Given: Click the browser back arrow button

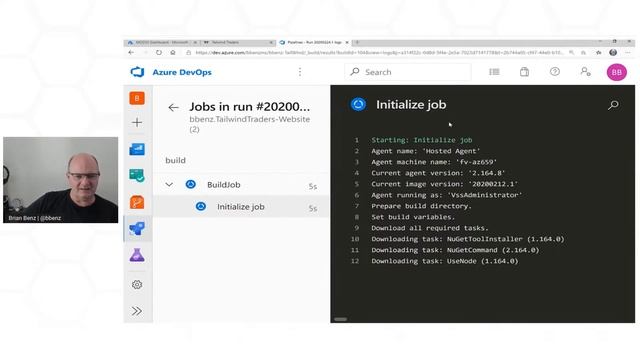Looking at the screenshot, I should click(131, 53).
